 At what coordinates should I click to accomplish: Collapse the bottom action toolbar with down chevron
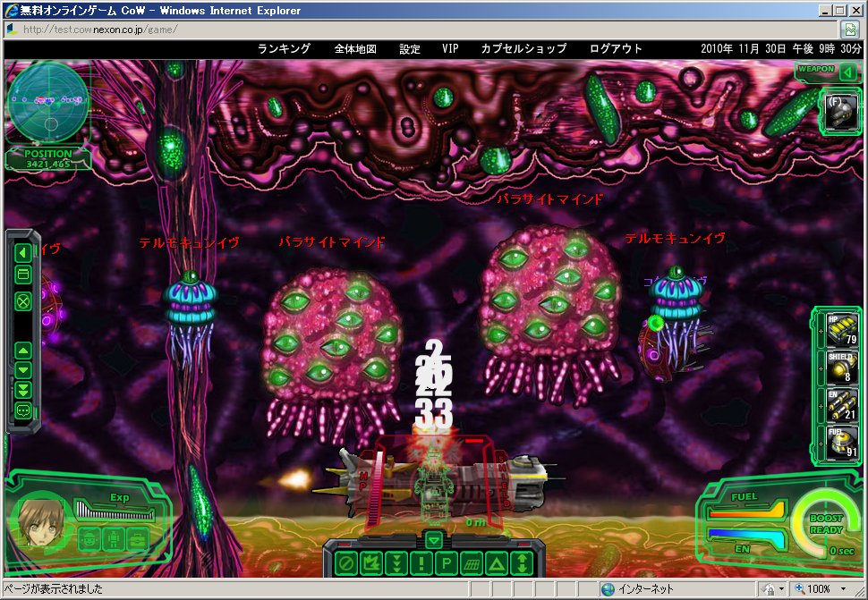pyautogui.click(x=434, y=539)
